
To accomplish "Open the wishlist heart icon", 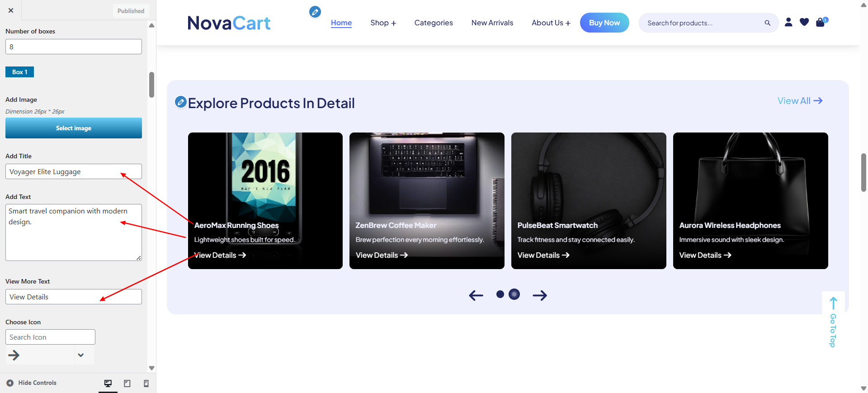I will tap(804, 22).
